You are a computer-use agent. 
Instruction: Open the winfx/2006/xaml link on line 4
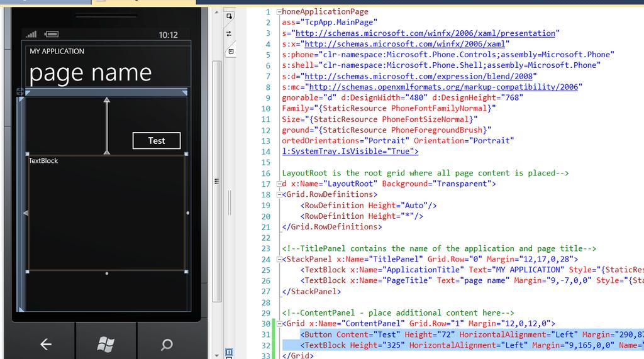coord(404,44)
